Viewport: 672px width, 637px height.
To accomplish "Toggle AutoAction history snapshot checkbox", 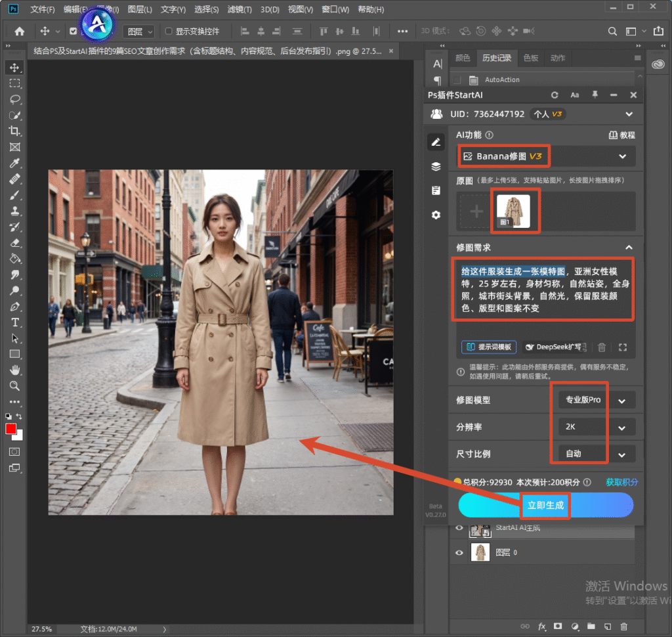I will (x=457, y=79).
